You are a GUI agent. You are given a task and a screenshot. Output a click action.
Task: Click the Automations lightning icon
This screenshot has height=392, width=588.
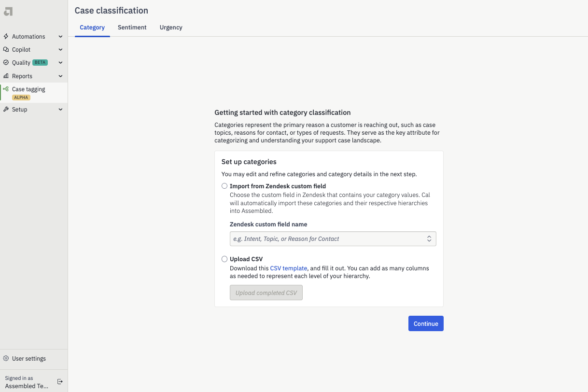pyautogui.click(x=6, y=37)
